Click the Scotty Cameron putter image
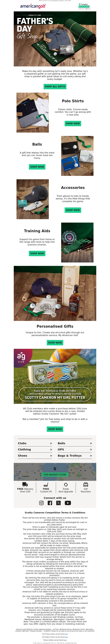Screen dimensions: 110x644 (55, 376)
